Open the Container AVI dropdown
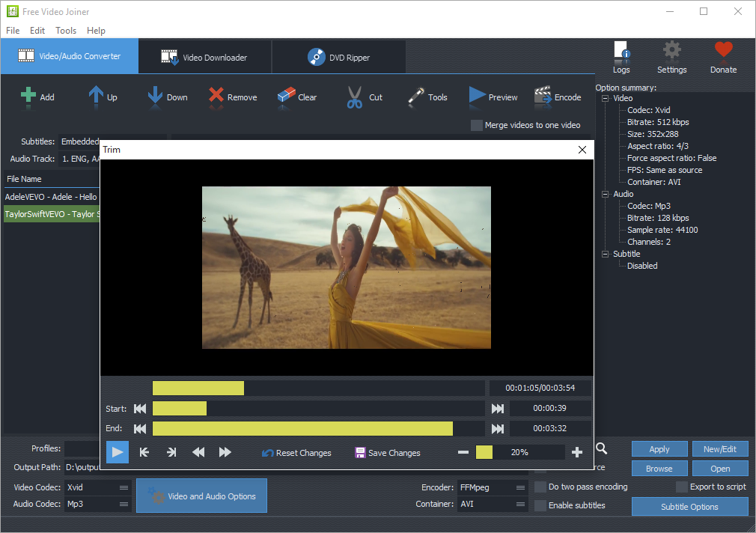Image resolution: width=756 pixels, height=533 pixels. [493, 504]
